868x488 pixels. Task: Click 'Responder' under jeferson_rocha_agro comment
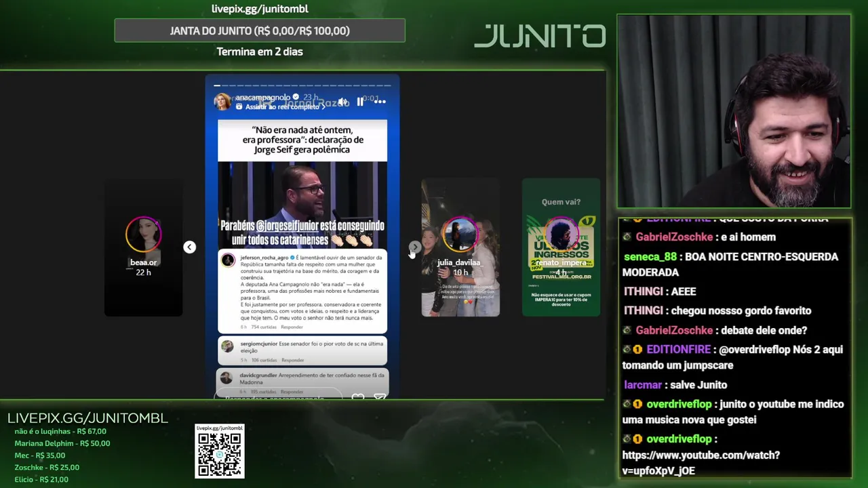tap(292, 327)
